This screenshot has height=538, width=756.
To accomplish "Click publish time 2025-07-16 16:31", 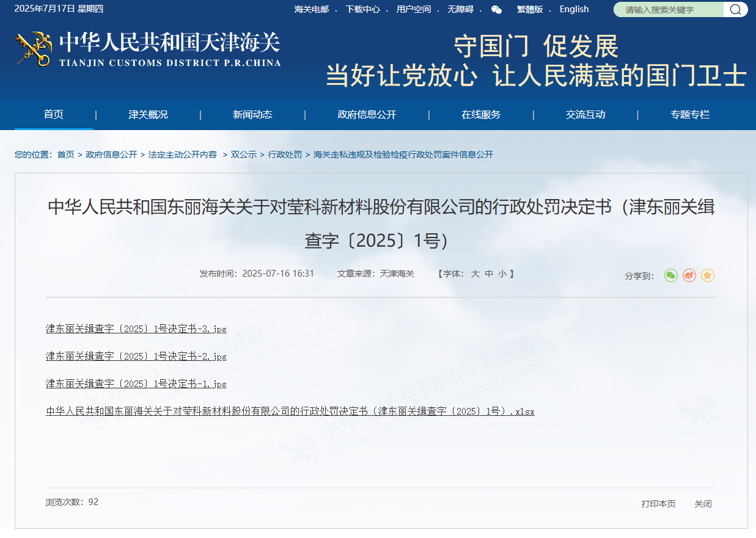I will 257,274.
